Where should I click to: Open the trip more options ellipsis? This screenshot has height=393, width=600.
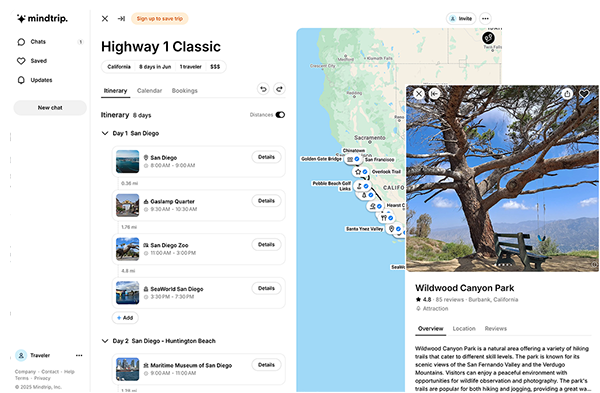coord(485,18)
